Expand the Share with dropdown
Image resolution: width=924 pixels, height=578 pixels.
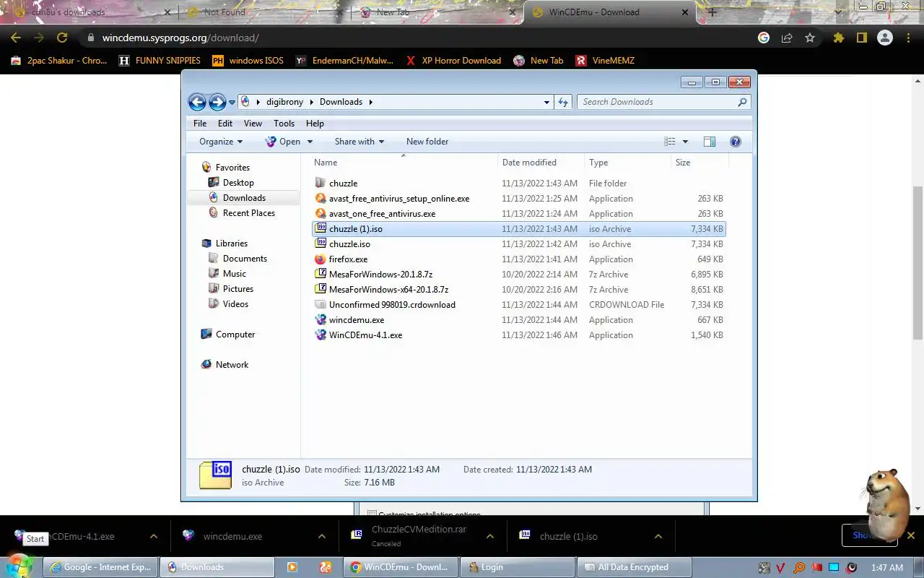pos(359,142)
